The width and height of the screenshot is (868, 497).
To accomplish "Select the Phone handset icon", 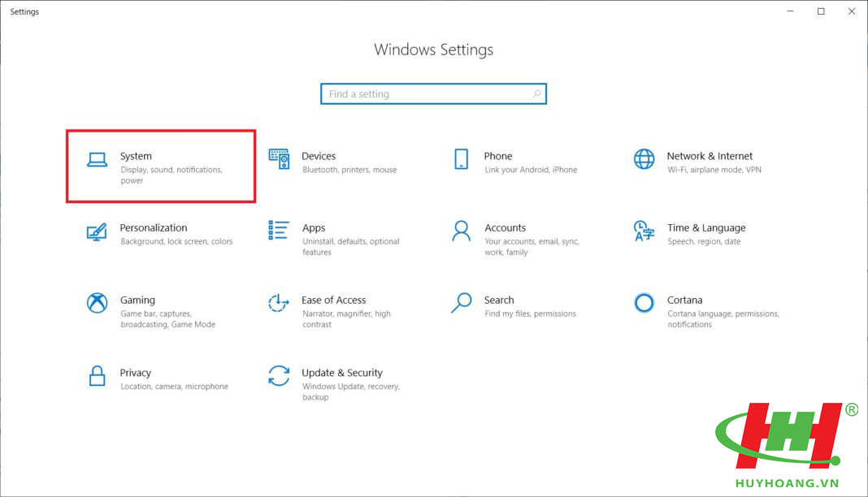I will (461, 158).
